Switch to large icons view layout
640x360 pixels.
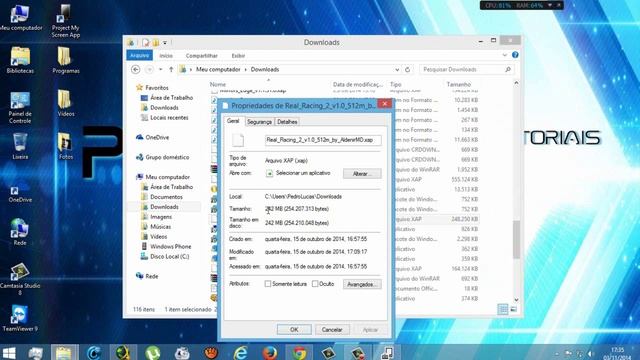513,309
